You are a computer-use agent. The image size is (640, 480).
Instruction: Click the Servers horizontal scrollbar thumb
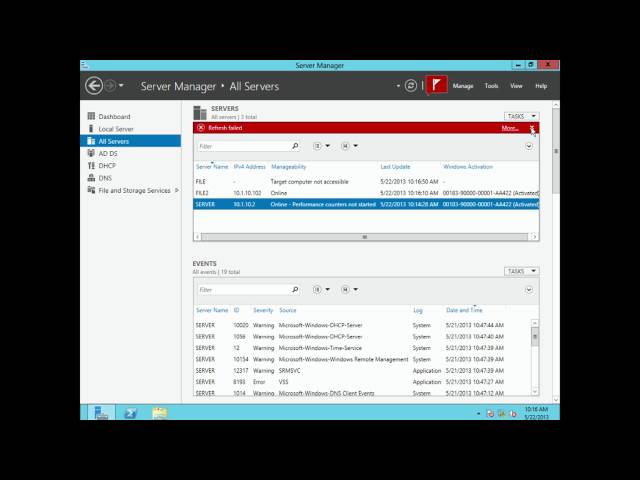[364, 237]
